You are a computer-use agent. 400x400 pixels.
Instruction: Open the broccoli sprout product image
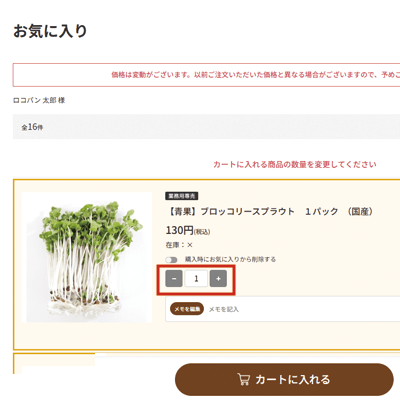click(87, 257)
